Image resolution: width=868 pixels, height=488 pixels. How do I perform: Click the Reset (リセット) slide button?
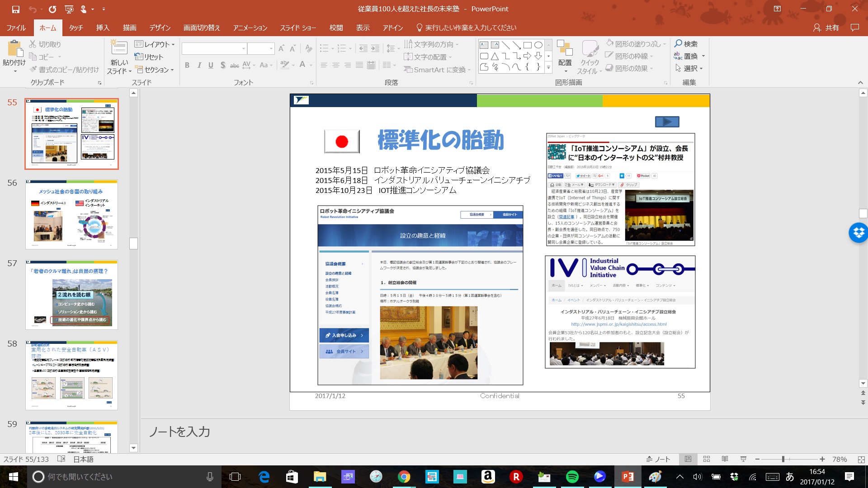tap(149, 57)
